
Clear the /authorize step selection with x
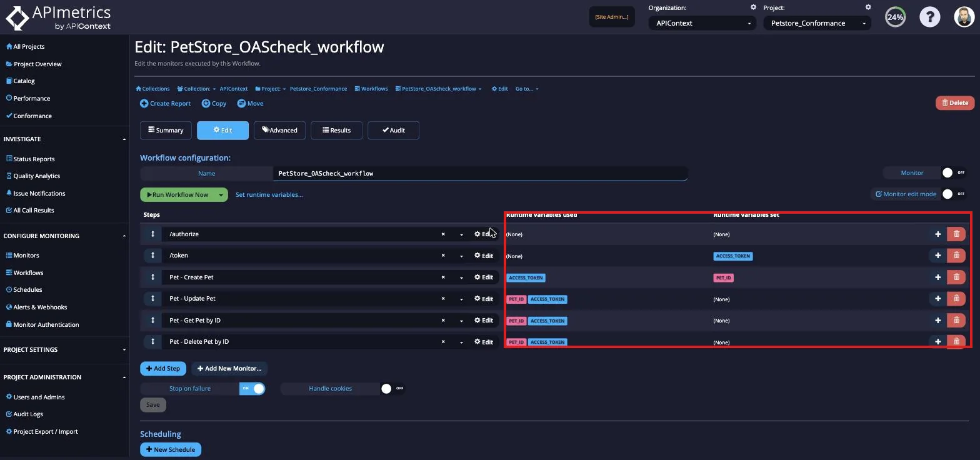tap(443, 234)
